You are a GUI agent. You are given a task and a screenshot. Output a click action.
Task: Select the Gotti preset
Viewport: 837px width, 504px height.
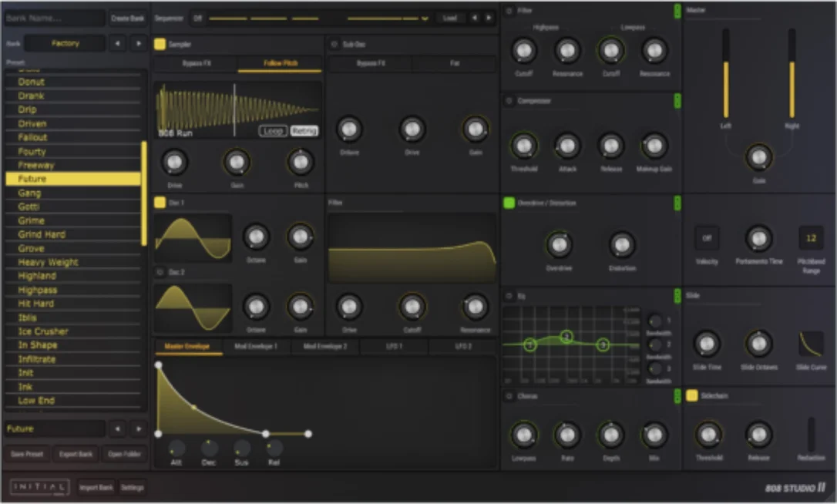coord(73,207)
